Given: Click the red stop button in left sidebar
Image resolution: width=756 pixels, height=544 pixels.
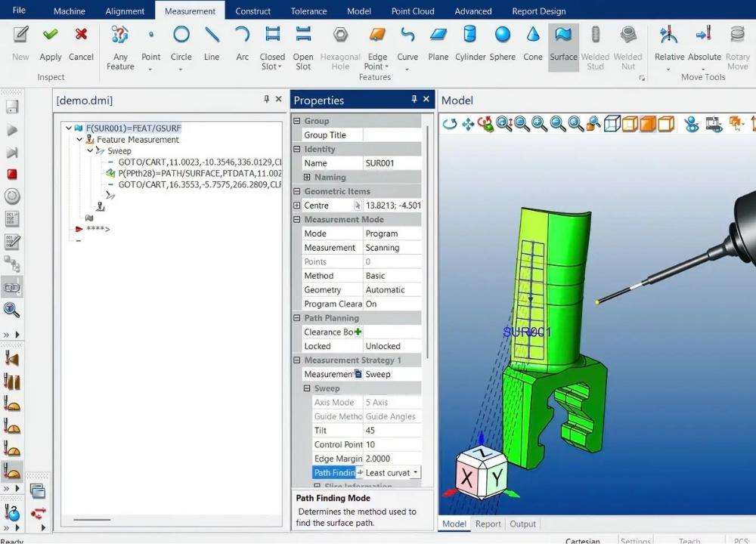Looking at the screenshot, I should (12, 174).
